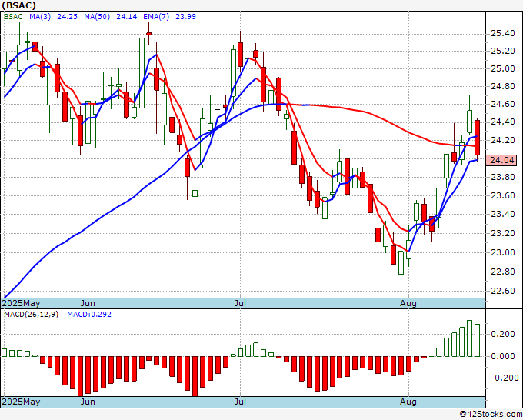This screenshot has width=523, height=420.
Task: Click Aug on the MACD panel date axis
Action: [x=408, y=402]
